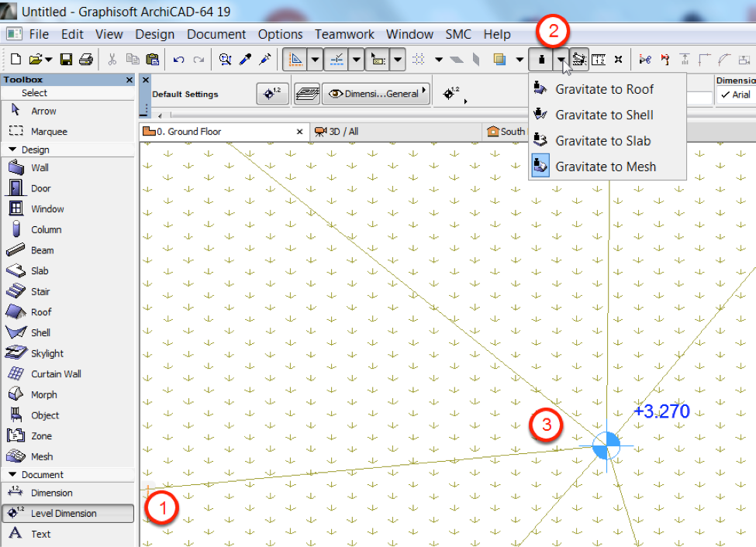
Task: Click the scissors Split toolbar icon
Action: tap(644, 60)
